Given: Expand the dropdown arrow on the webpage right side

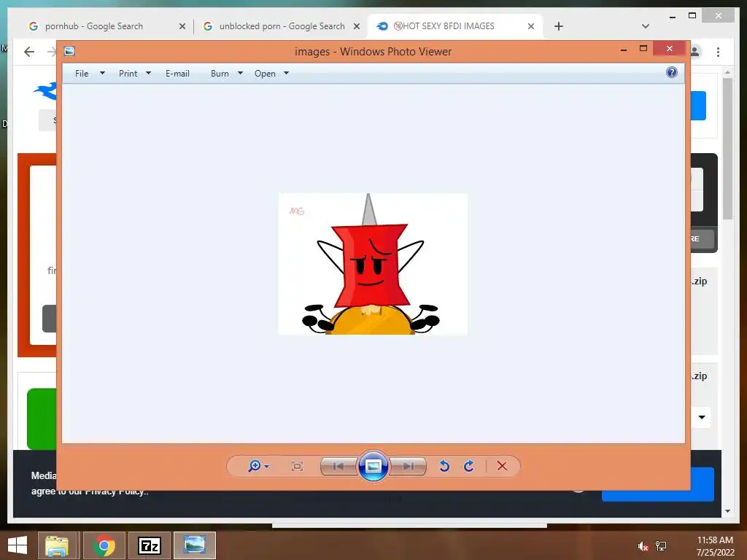Looking at the screenshot, I should 702,418.
